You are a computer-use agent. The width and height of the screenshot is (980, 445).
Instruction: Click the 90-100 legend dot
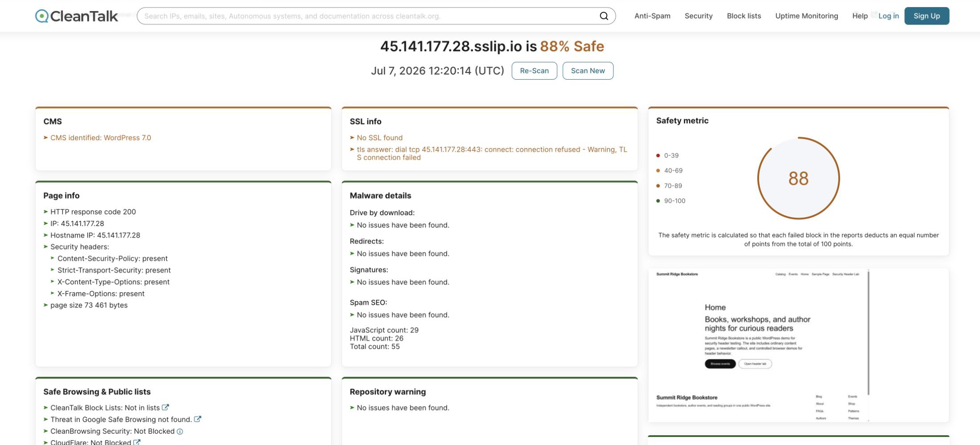658,201
